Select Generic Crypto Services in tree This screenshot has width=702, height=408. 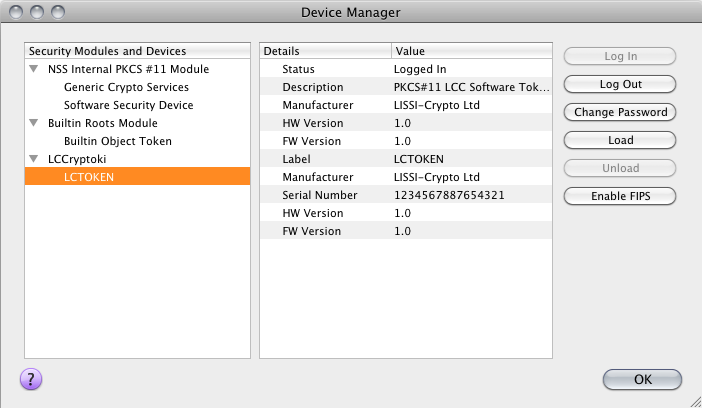[x=126, y=87]
